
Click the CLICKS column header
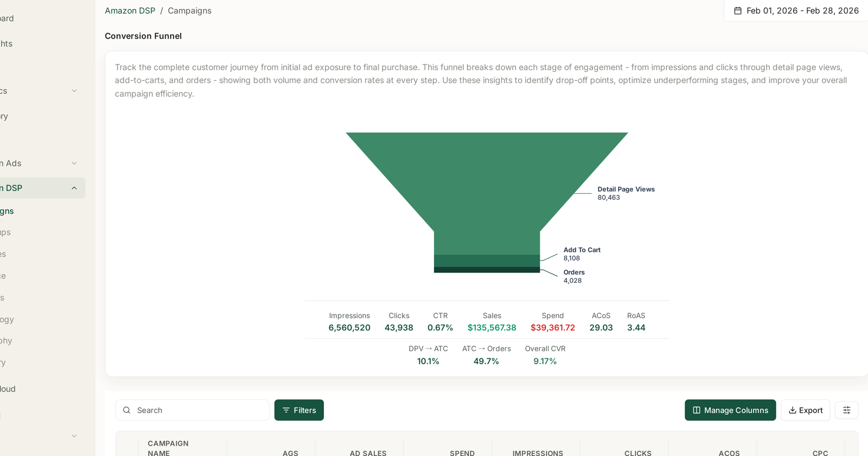click(x=638, y=453)
